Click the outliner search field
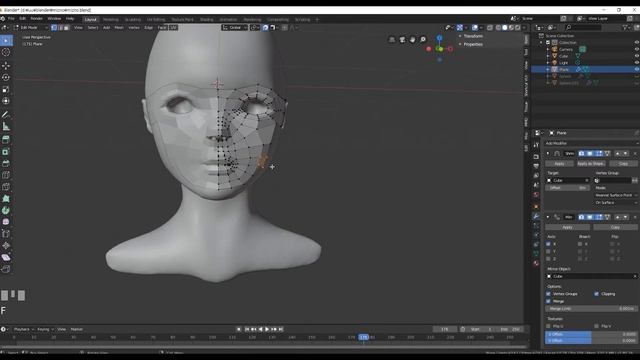640x360 pixels. [x=583, y=27]
